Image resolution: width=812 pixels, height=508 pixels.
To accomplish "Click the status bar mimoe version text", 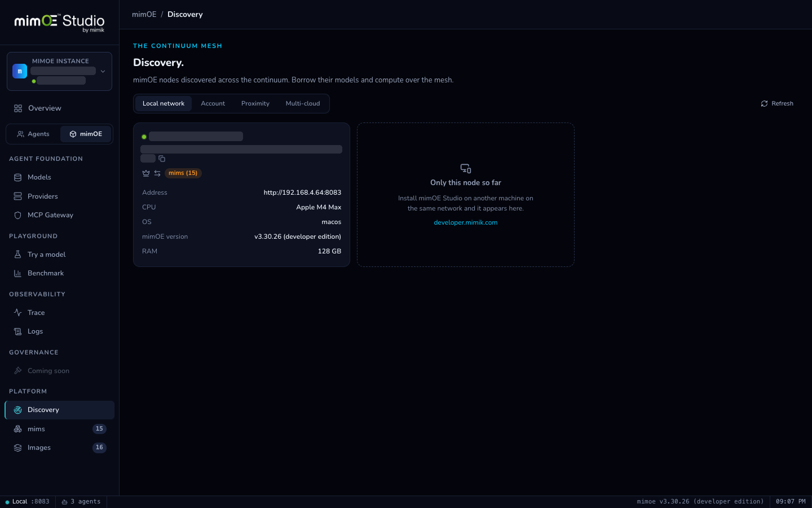I will click(700, 502).
